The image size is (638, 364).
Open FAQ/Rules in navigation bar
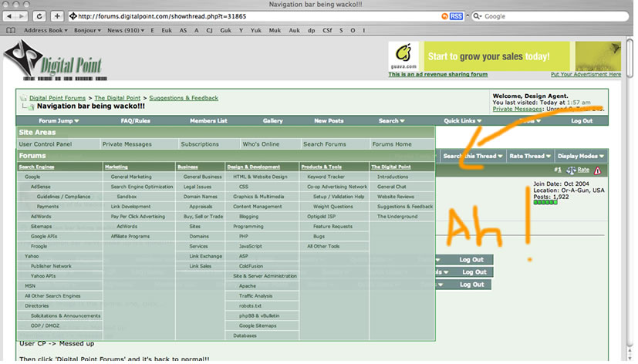tap(136, 121)
